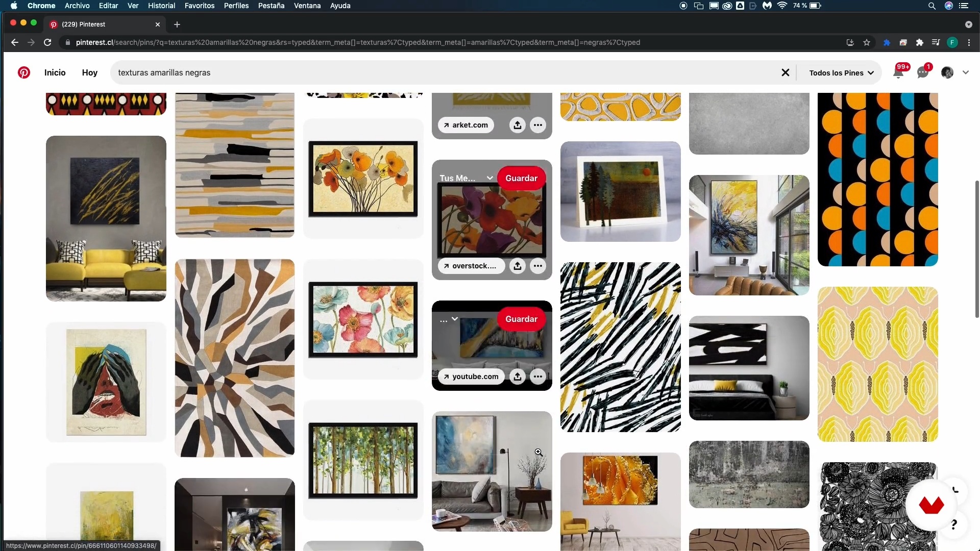Open the Hoy tab
The image size is (980, 551).
(x=89, y=72)
